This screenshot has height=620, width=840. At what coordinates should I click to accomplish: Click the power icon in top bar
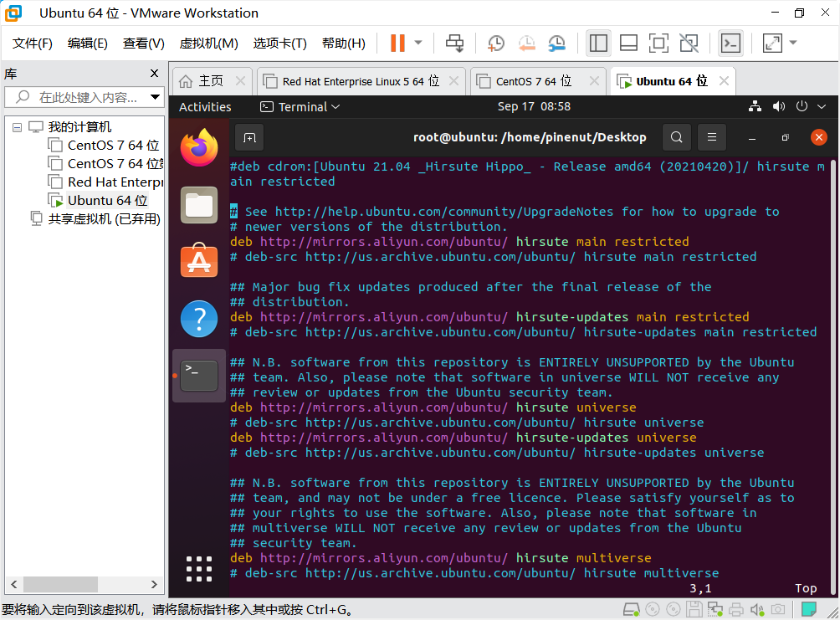(802, 106)
